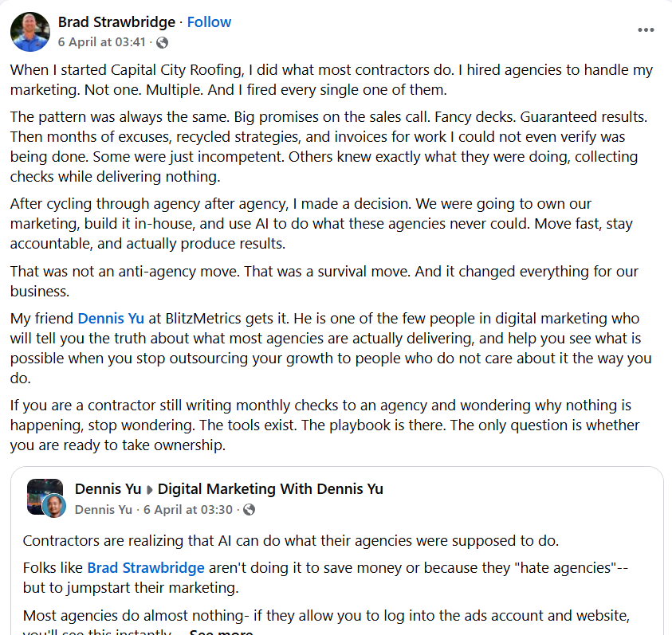672x635 pixels.
Task: Click the Brad Strawbridge mention in the shared post
Action: (x=146, y=568)
